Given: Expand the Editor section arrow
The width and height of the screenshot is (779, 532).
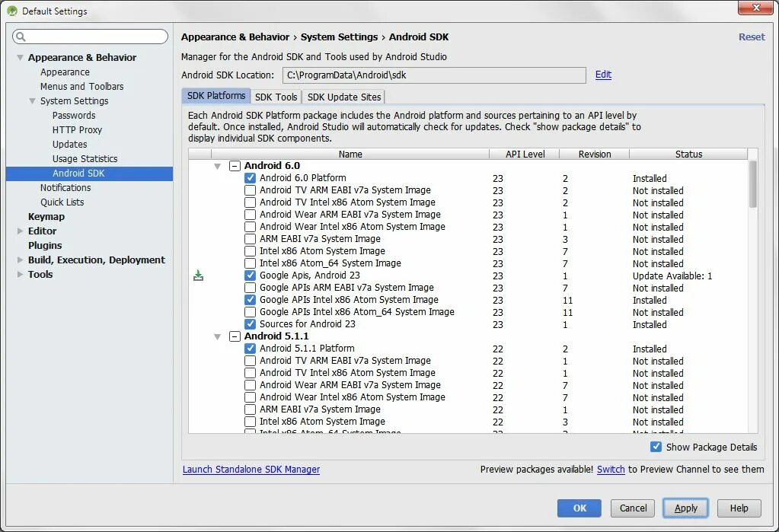Looking at the screenshot, I should point(20,231).
